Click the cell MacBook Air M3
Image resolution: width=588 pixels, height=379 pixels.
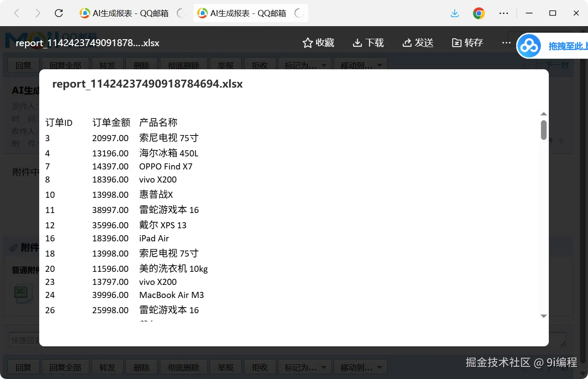172,295
